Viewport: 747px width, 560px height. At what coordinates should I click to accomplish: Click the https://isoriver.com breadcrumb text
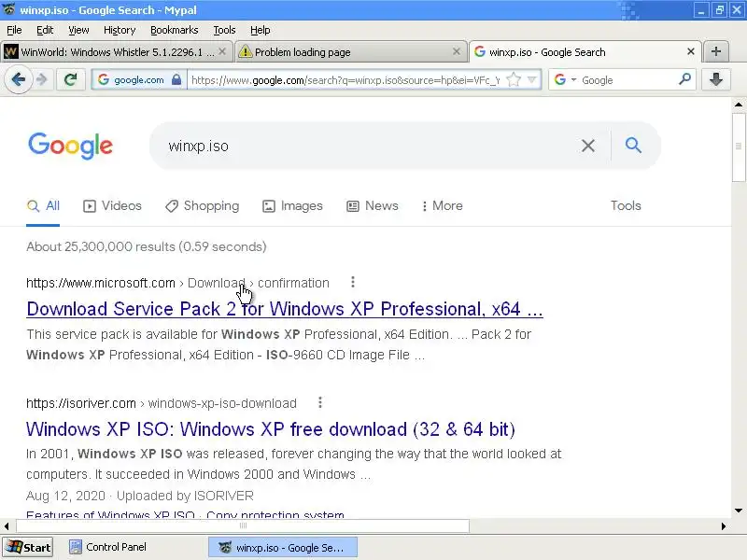(x=81, y=403)
